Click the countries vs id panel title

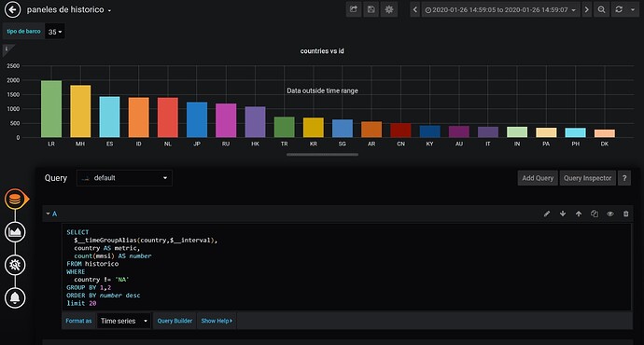[322, 51]
